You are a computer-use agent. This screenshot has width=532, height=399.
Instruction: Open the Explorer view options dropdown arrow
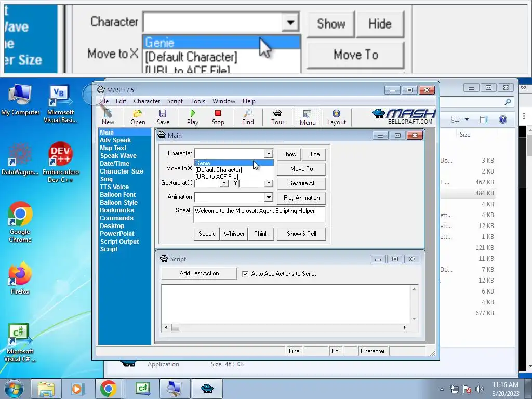(x=467, y=119)
